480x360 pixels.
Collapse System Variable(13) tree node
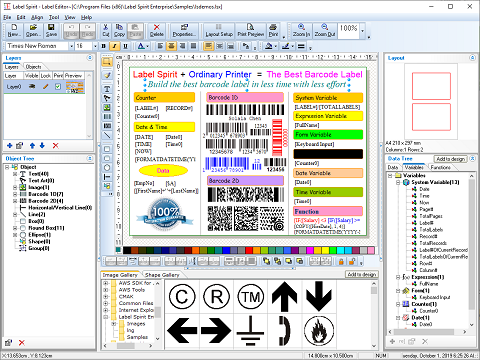(x=398, y=182)
